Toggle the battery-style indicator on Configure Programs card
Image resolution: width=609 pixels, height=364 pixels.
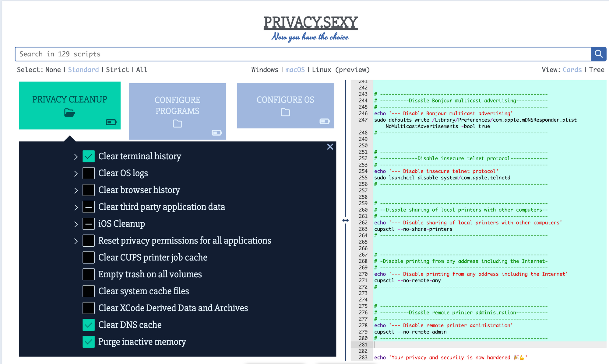click(x=216, y=133)
